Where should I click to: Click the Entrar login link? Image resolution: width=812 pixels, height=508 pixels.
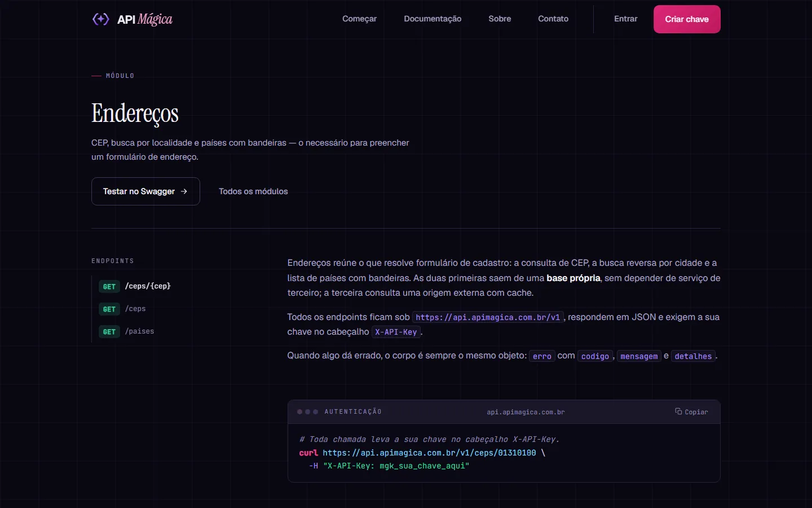(x=625, y=19)
